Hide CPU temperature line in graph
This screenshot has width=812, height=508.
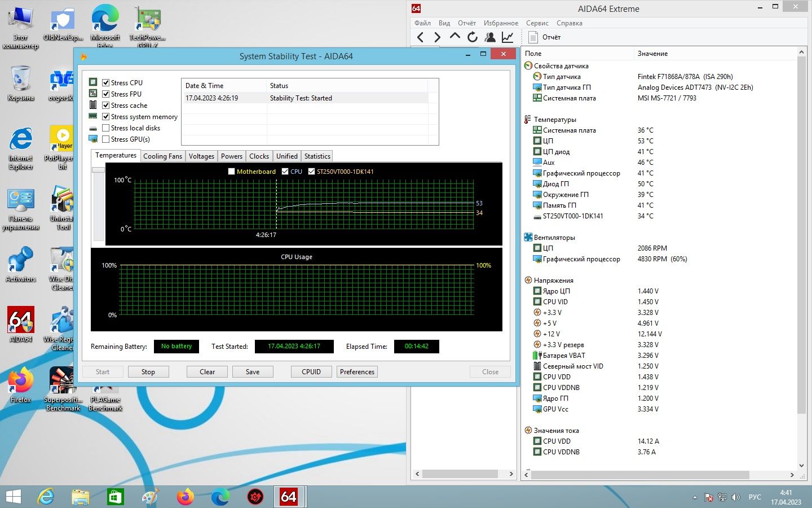tap(285, 172)
